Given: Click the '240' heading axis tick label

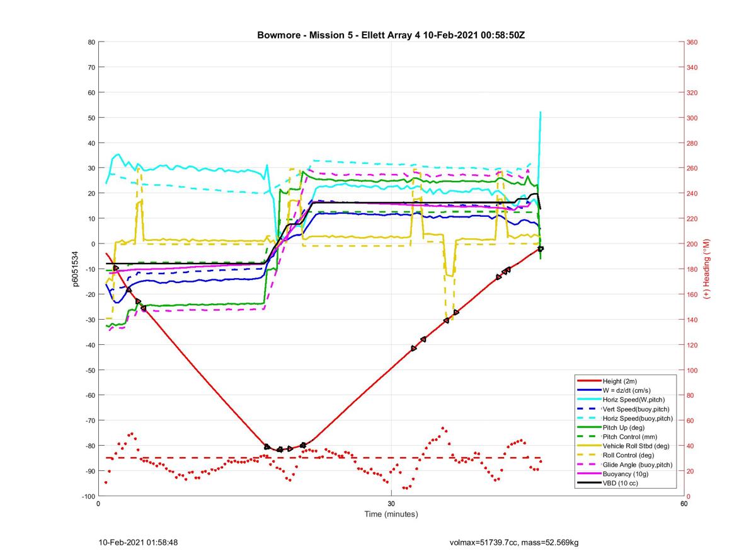Looking at the screenshot, I should tap(692, 194).
